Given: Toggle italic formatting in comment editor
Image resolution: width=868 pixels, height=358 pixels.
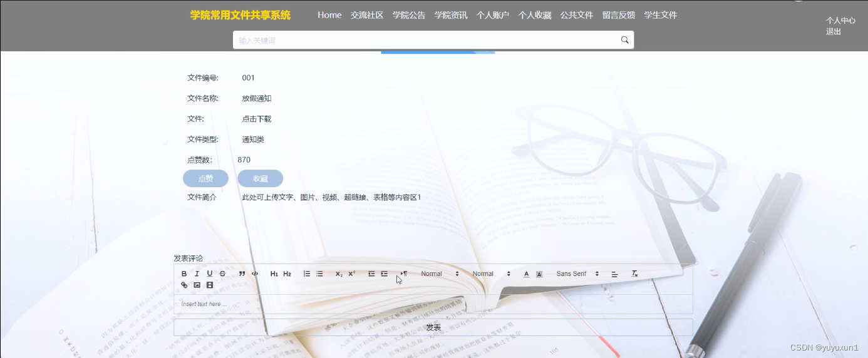Looking at the screenshot, I should (x=197, y=274).
